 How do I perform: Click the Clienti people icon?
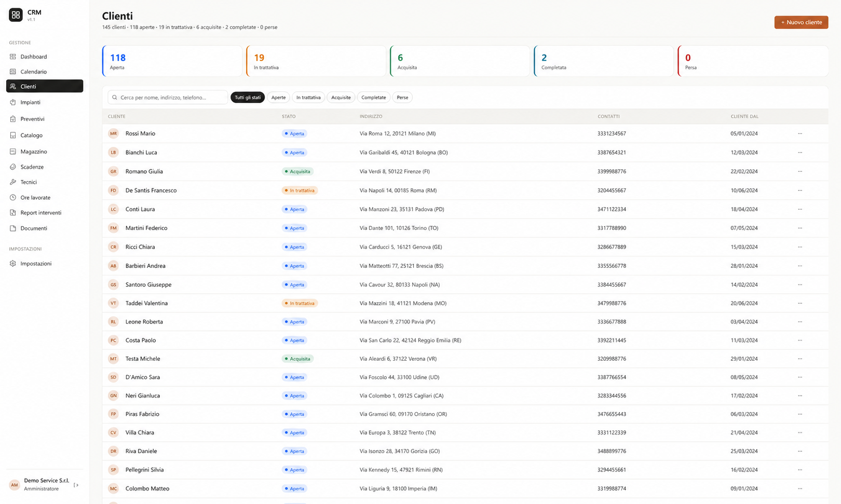13,86
